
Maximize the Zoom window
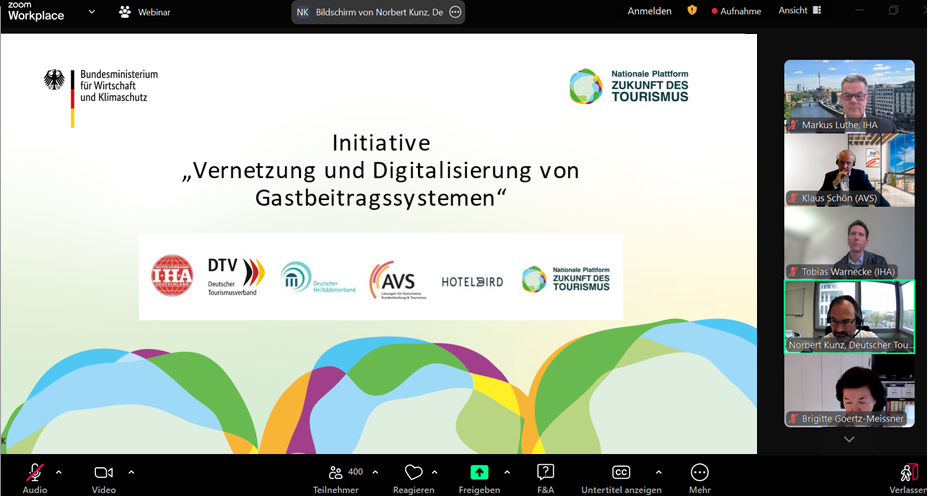(x=894, y=10)
